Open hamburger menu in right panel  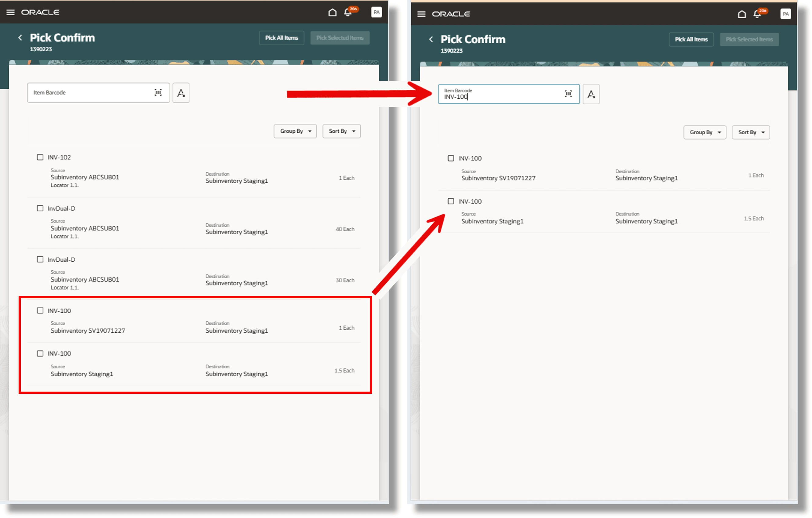(x=421, y=14)
